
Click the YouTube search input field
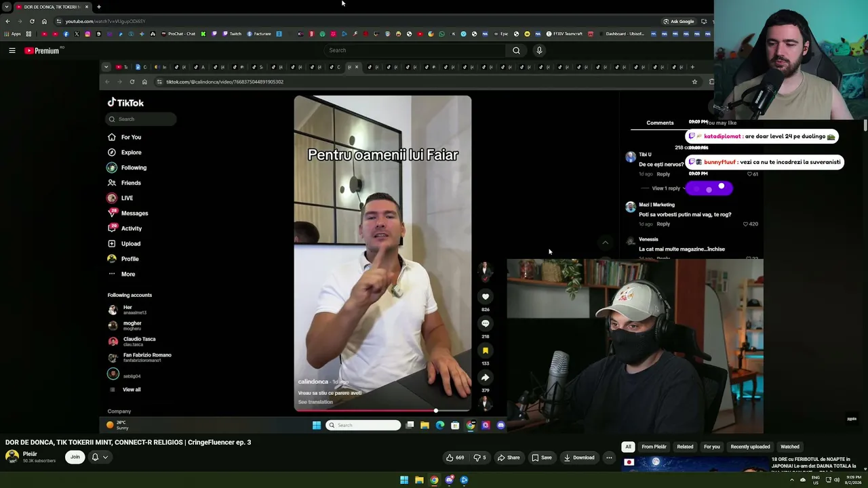(x=415, y=50)
